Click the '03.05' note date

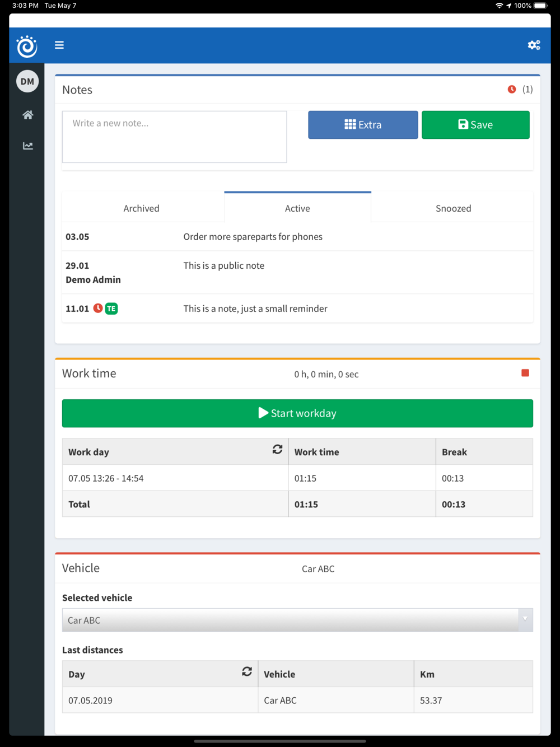click(77, 237)
